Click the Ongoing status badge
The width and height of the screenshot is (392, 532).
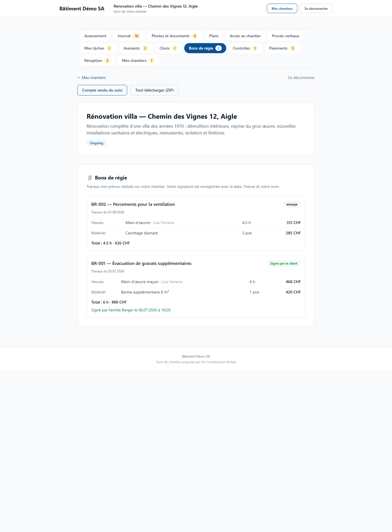point(97,143)
